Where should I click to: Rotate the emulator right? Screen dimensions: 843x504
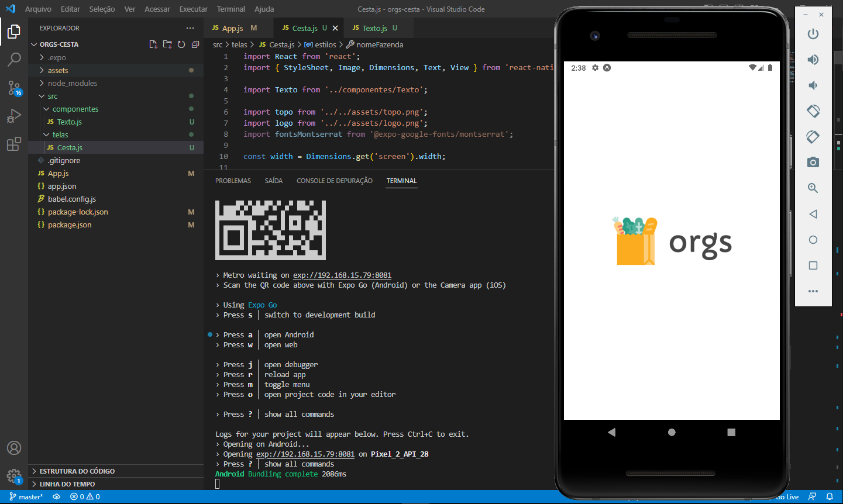click(813, 137)
